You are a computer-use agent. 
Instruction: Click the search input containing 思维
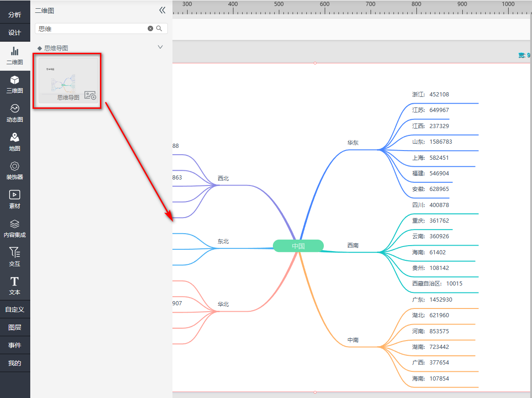coord(92,28)
